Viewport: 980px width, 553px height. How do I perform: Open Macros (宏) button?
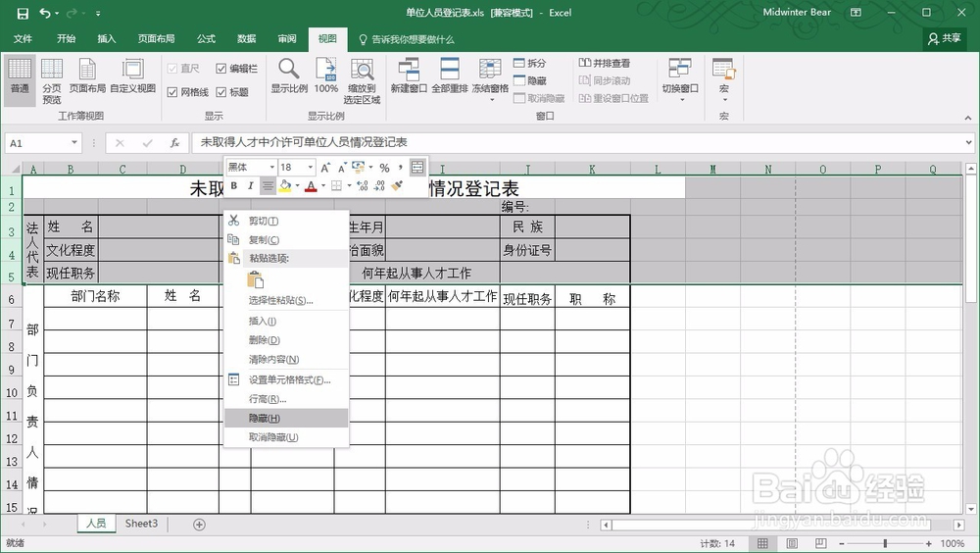pyautogui.click(x=724, y=80)
